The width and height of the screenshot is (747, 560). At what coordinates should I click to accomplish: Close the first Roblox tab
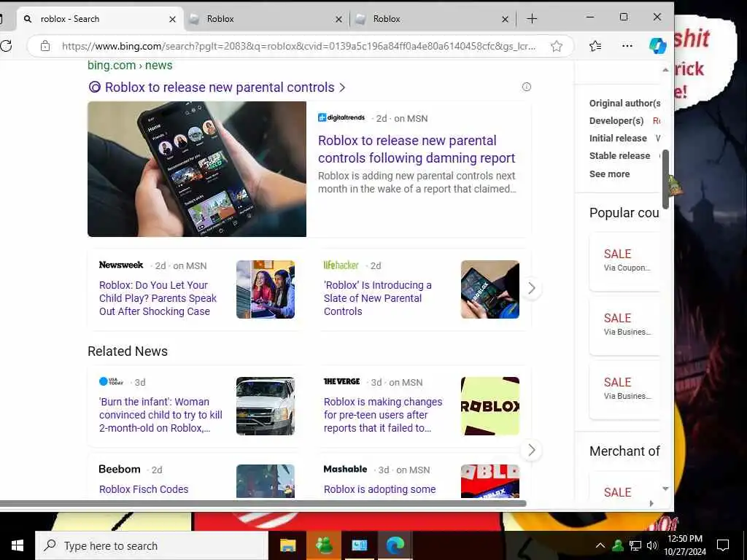338,19
